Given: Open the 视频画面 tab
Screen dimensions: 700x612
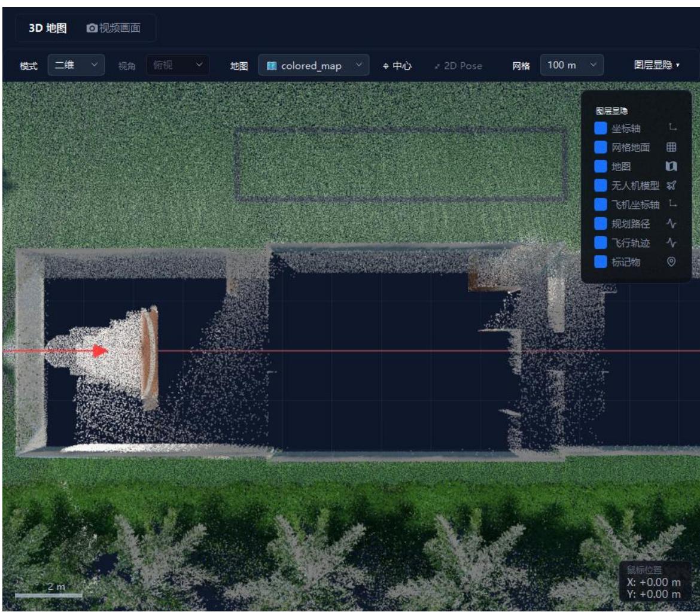Looking at the screenshot, I should (x=114, y=28).
